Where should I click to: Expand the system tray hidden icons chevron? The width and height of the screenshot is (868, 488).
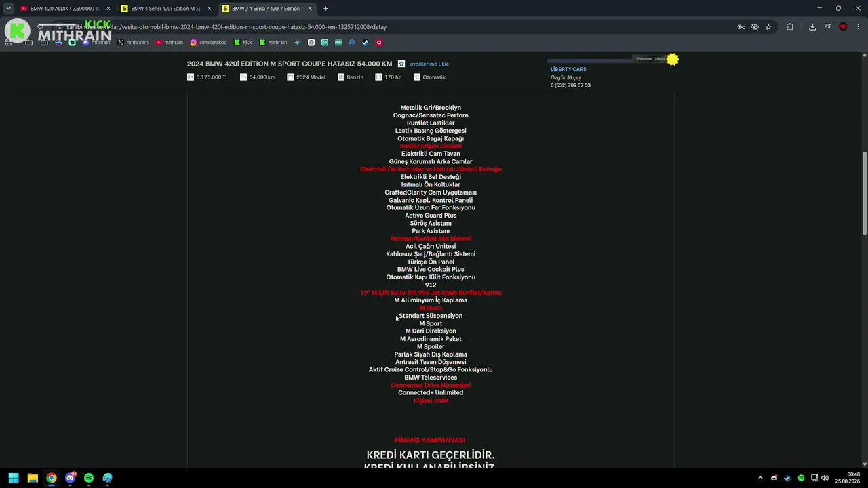pos(760,478)
